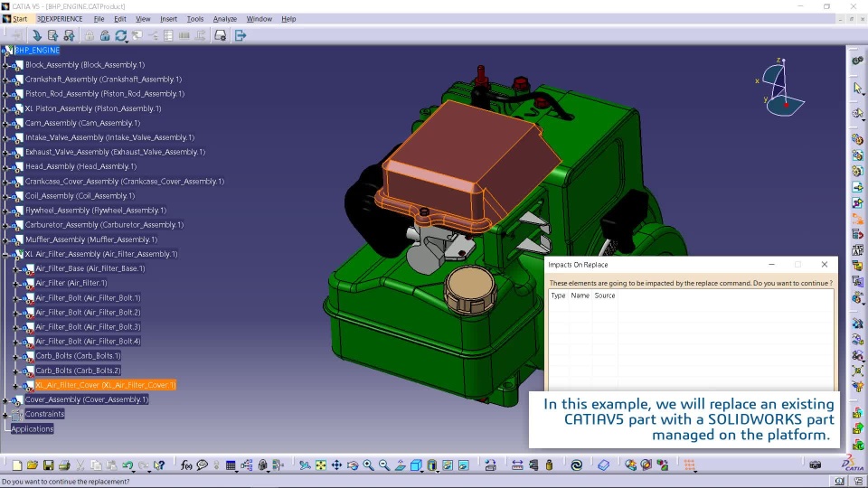Open the 3DEXPERIENCE menu
Screen dimensions: 868x488
[60, 19]
